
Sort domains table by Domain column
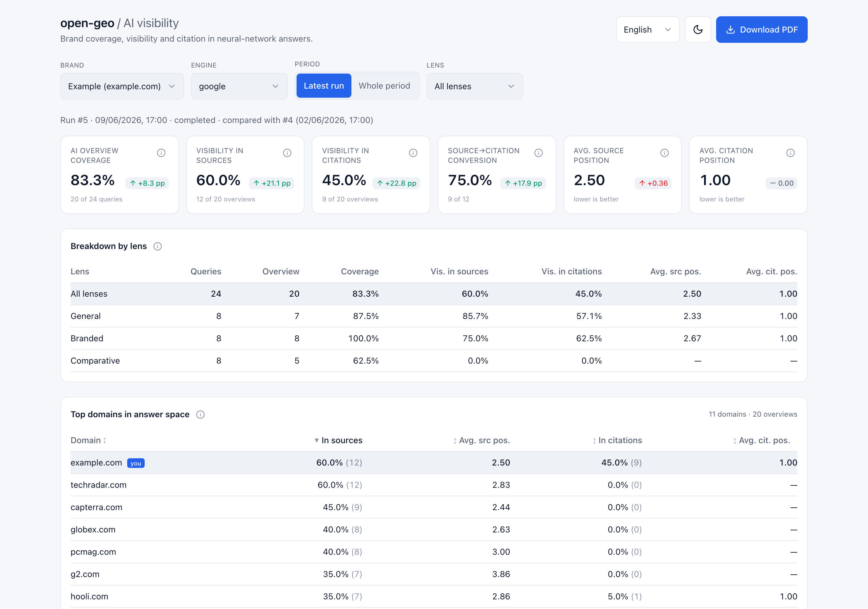(89, 440)
